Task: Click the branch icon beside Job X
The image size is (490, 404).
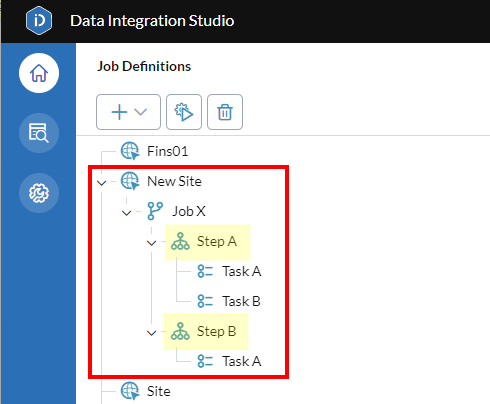Action: (155, 211)
